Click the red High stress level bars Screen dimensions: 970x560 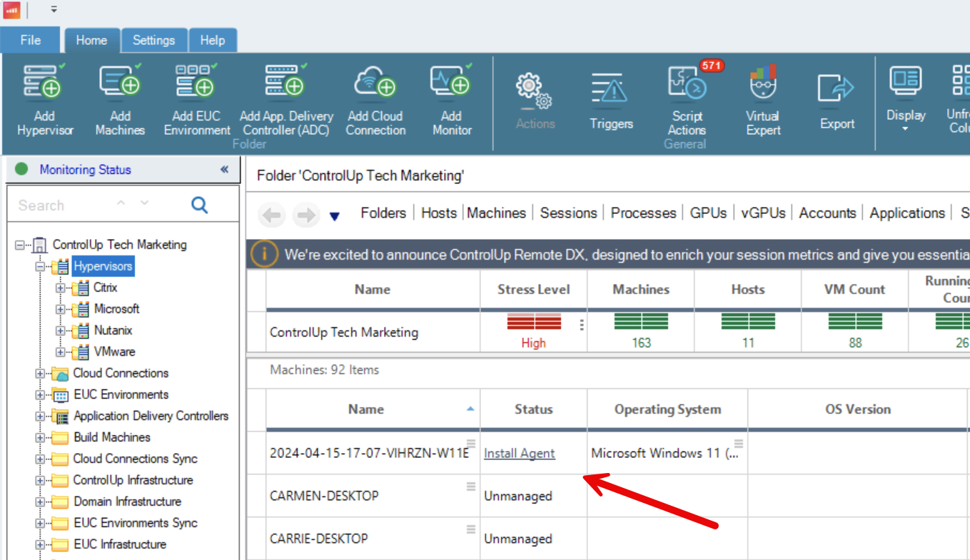pos(534,322)
